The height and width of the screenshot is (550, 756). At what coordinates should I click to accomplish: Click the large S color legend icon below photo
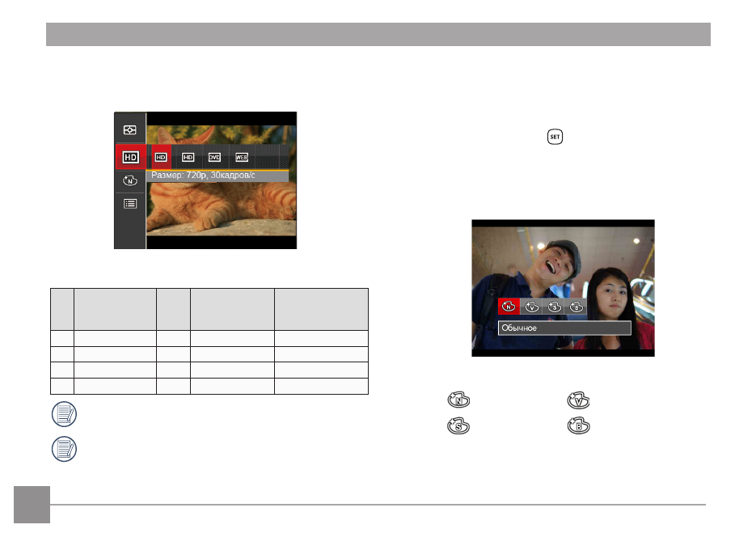click(458, 426)
